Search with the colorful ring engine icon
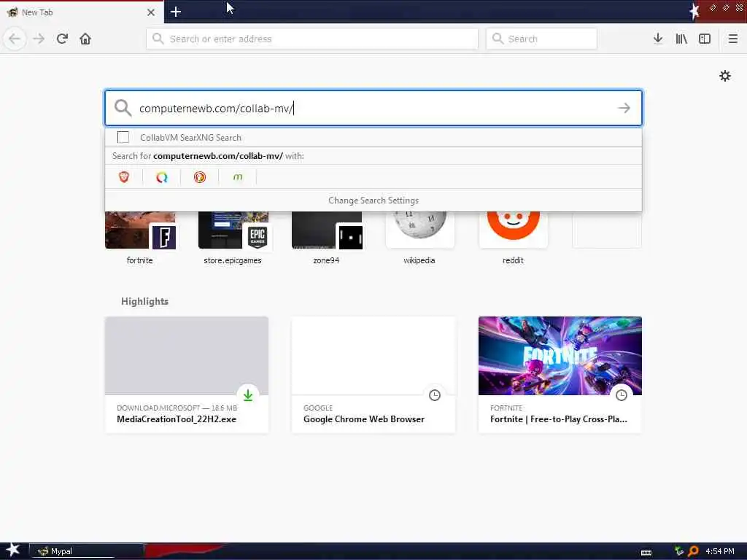This screenshot has width=747, height=560. pos(162,177)
